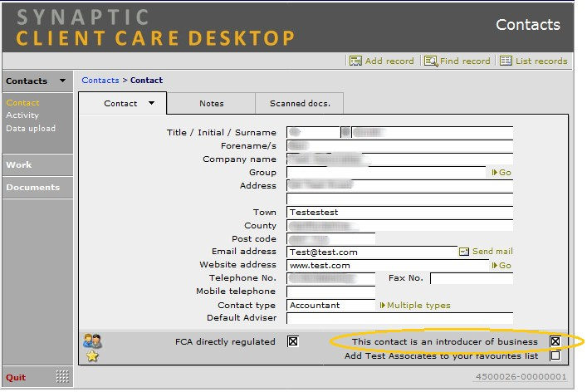
Task: Click in the Telephone No. input field
Action: (330, 278)
